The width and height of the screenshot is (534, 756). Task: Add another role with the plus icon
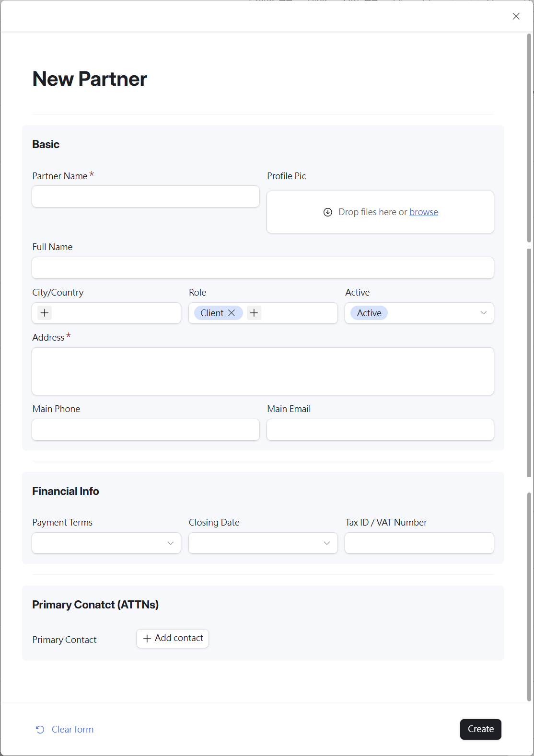254,313
